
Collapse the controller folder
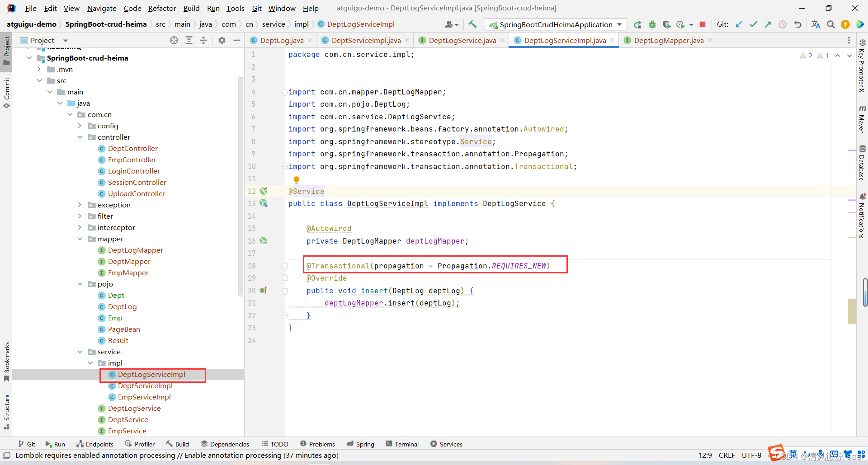[80, 137]
